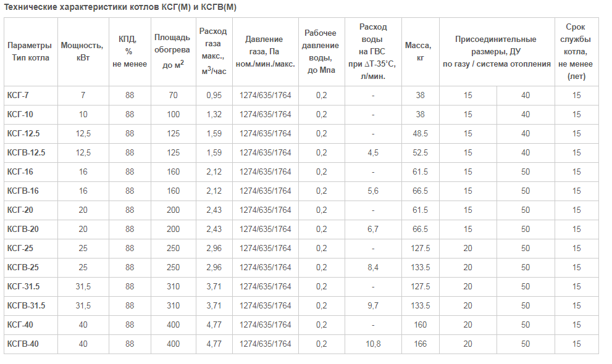Click the КСГВ-40 row label

coord(23,344)
